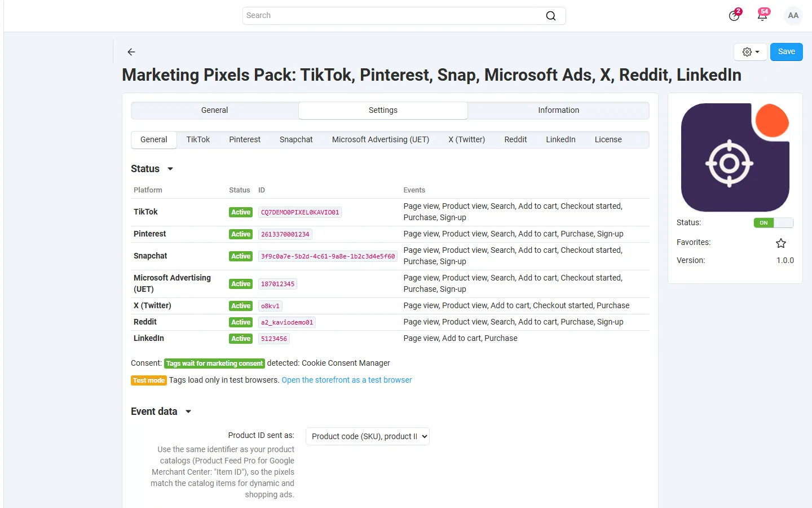The image size is (812, 508).
Task: Click the Test mode orange label
Action: pyautogui.click(x=149, y=380)
